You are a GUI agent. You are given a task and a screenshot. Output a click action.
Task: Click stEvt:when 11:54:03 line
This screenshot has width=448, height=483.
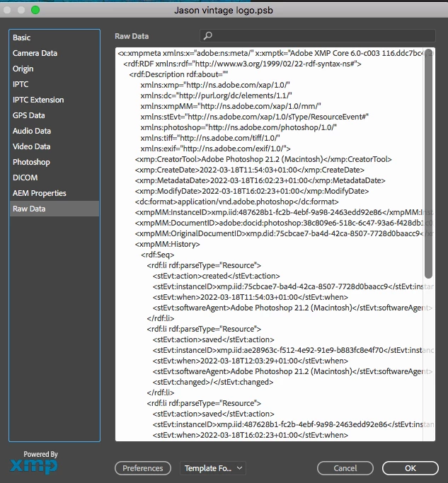[251, 297]
